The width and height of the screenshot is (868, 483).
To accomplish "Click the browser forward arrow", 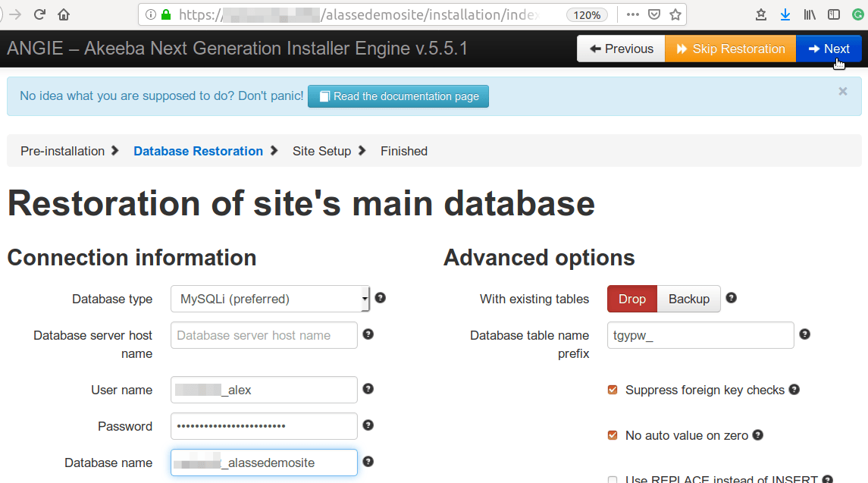I will point(15,14).
